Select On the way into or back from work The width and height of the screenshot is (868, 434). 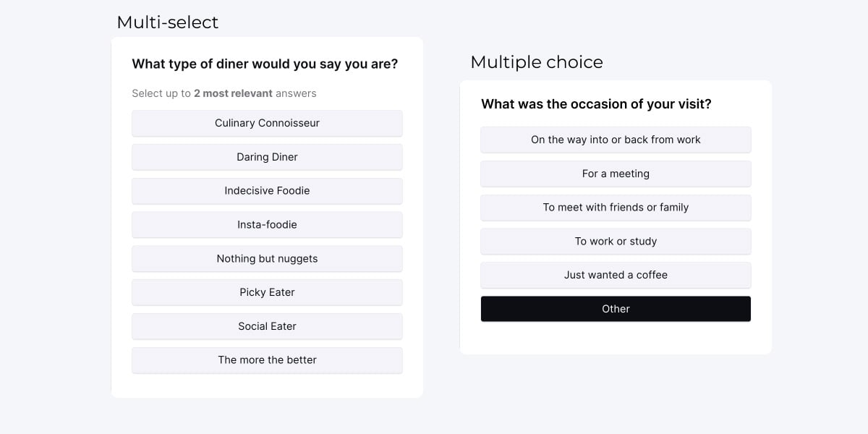click(616, 140)
